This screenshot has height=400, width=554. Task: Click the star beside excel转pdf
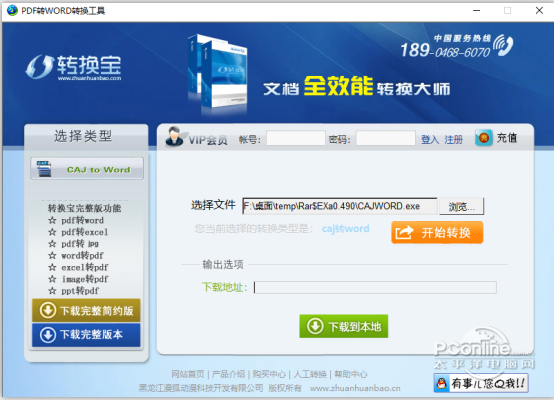point(52,267)
